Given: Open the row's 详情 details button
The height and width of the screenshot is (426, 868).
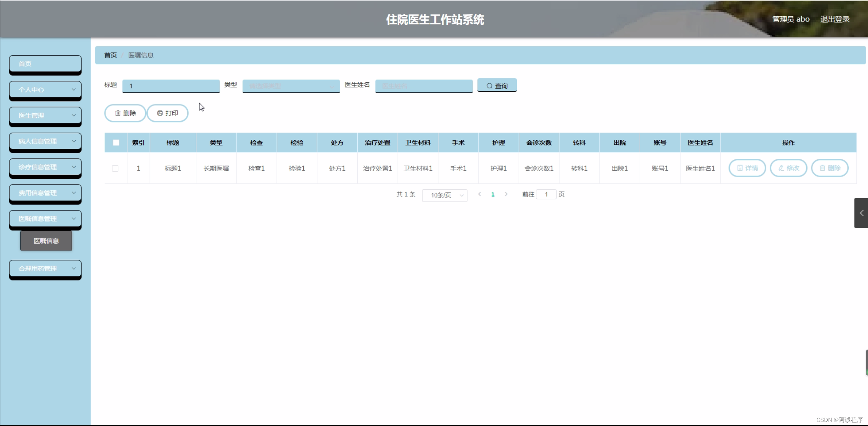Looking at the screenshot, I should pos(747,168).
